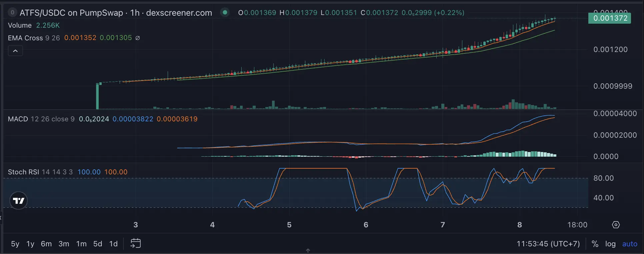This screenshot has width=644, height=254.
Task: Select the 1m date range
Action: (81, 244)
